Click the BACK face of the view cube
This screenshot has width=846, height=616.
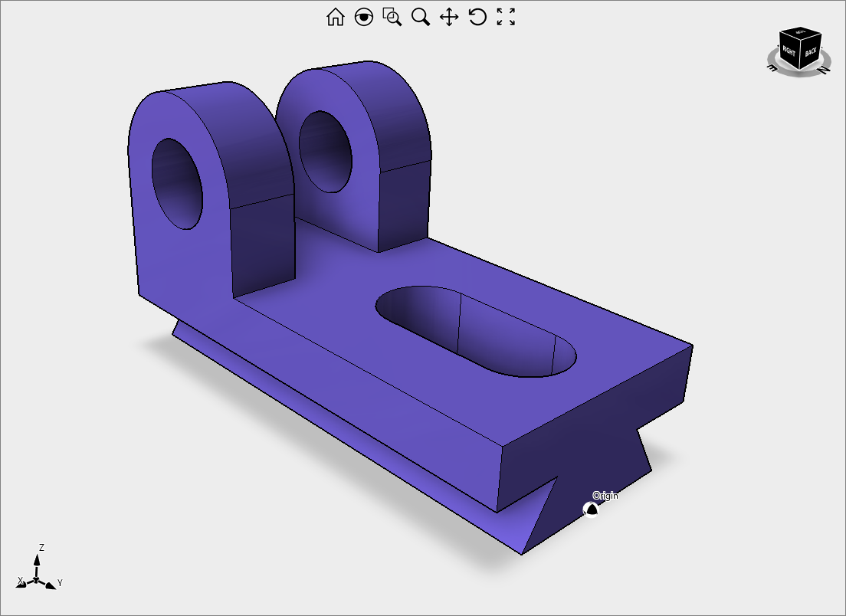pyautogui.click(x=811, y=52)
